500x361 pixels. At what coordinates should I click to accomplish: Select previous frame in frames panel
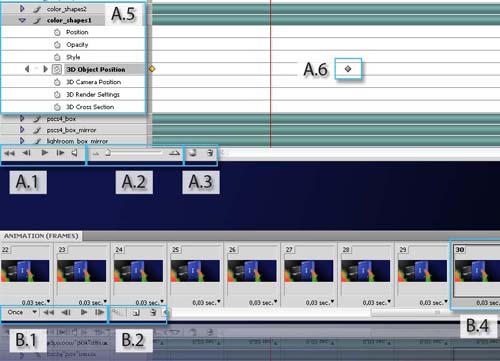[66, 312]
